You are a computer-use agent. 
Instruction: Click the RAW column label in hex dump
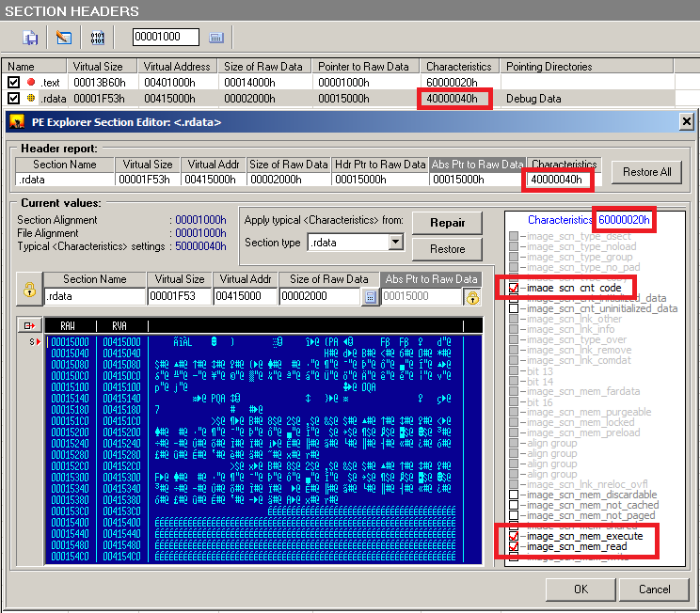(68, 326)
